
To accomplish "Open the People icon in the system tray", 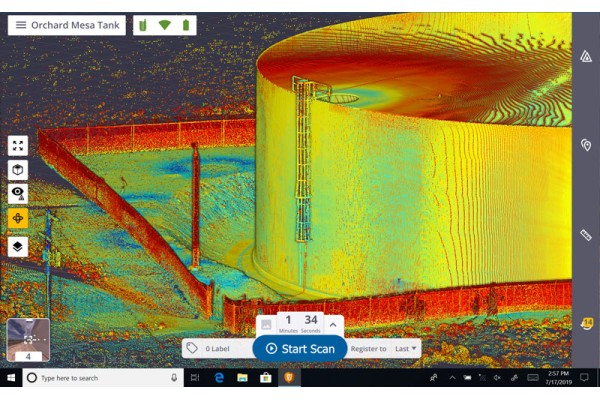I will click(434, 378).
